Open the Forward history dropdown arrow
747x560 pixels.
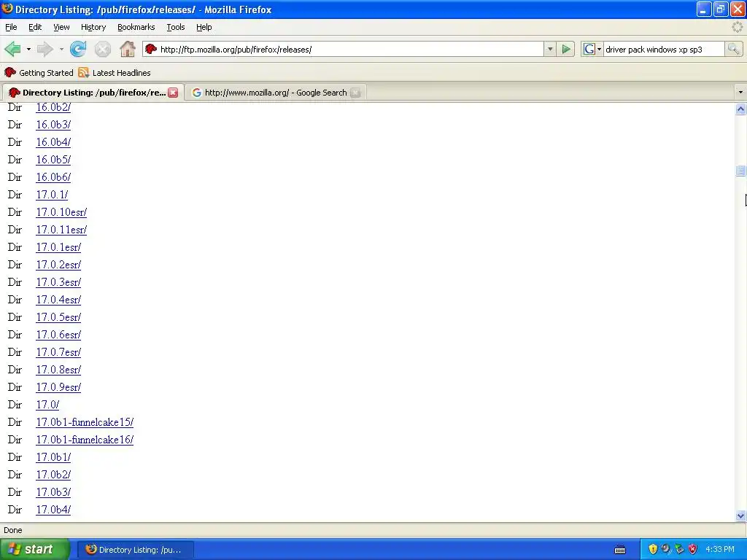[61, 49]
